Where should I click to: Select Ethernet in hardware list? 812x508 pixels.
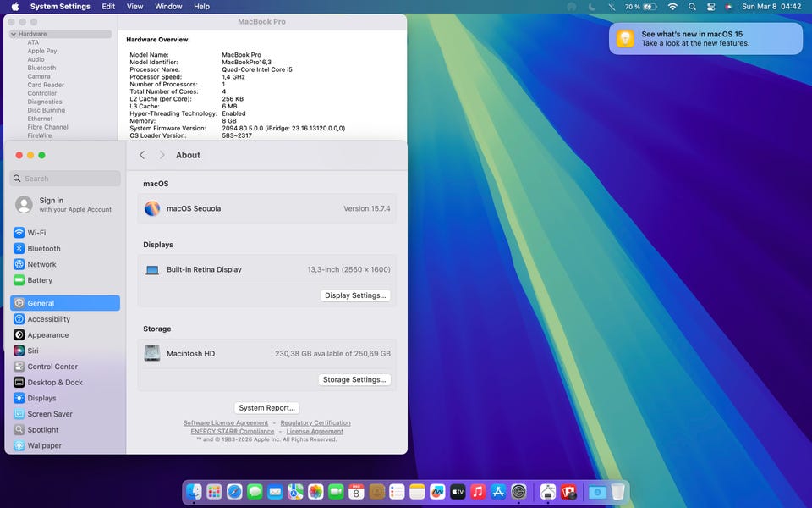tap(40, 119)
